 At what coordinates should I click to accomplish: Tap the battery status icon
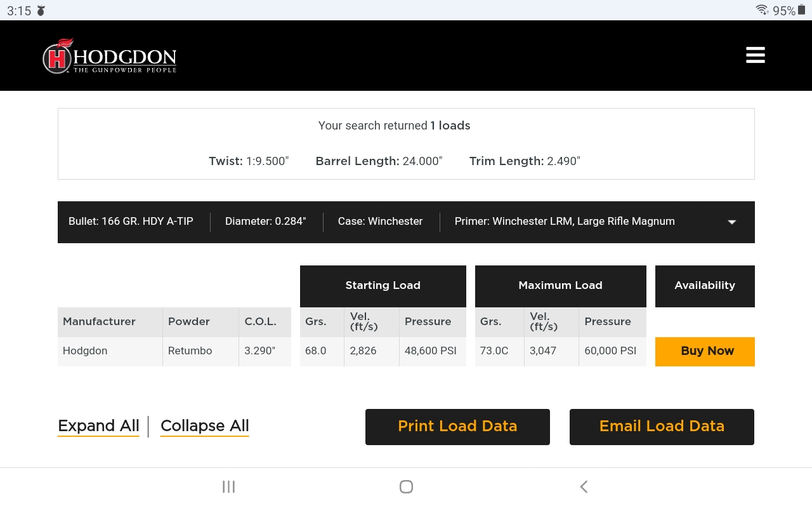point(801,10)
